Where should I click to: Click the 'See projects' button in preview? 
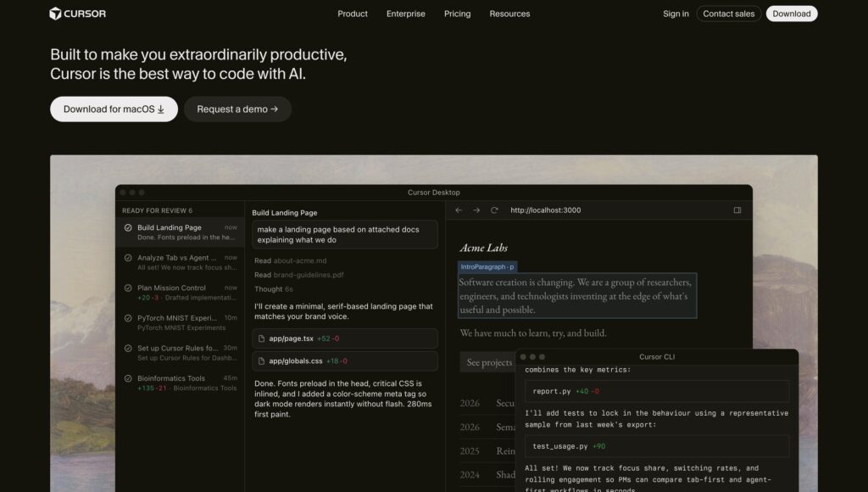pyautogui.click(x=489, y=362)
